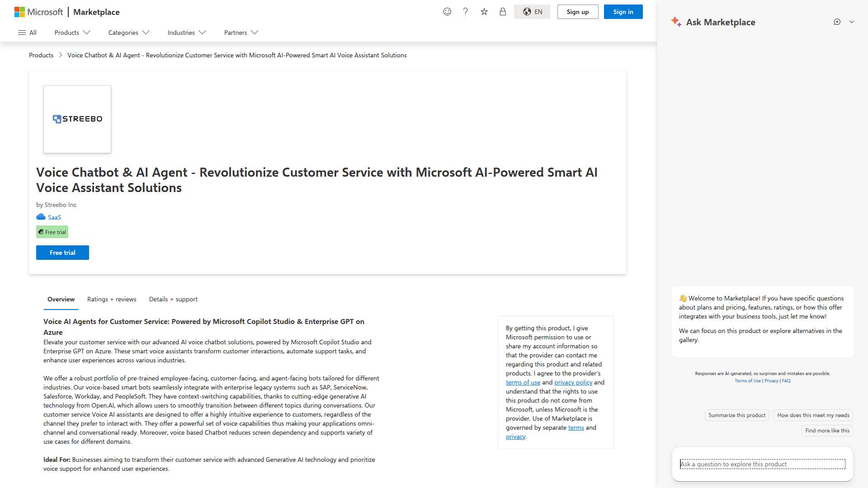Image resolution: width=868 pixels, height=488 pixels.
Task: Open provider's privacy policy link
Action: pos(573,382)
